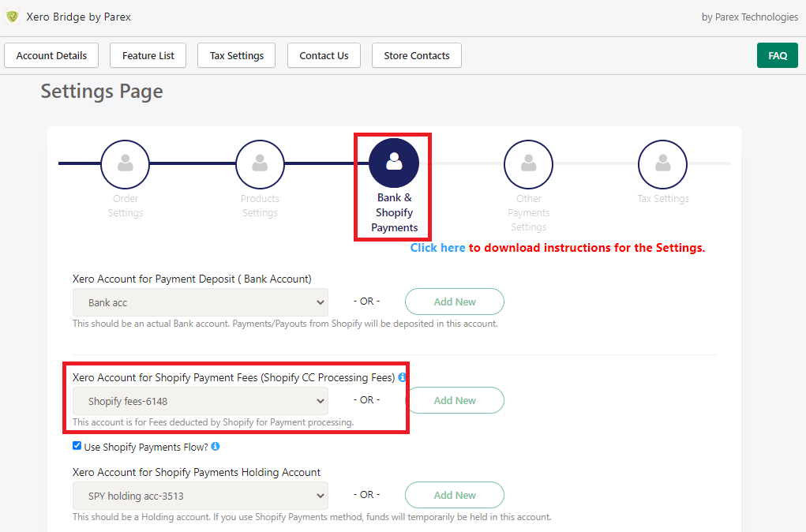Open Tax Settings from the top navigation
806x532 pixels.
[x=237, y=55]
